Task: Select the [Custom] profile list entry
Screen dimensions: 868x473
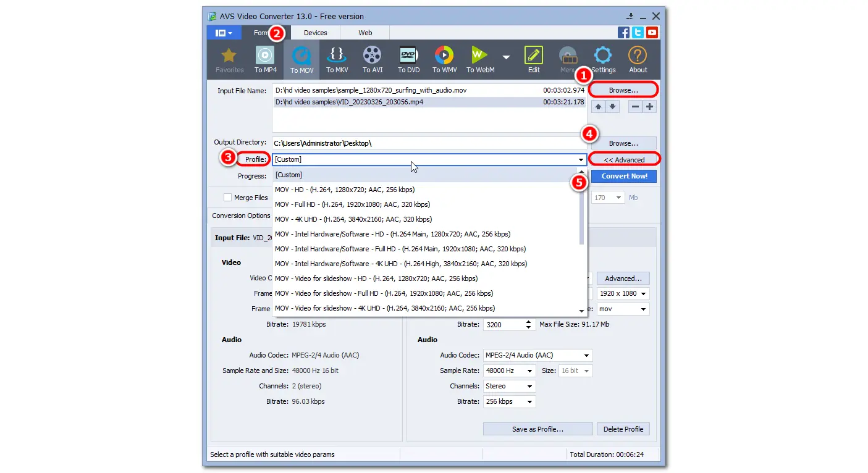Action: click(x=425, y=175)
